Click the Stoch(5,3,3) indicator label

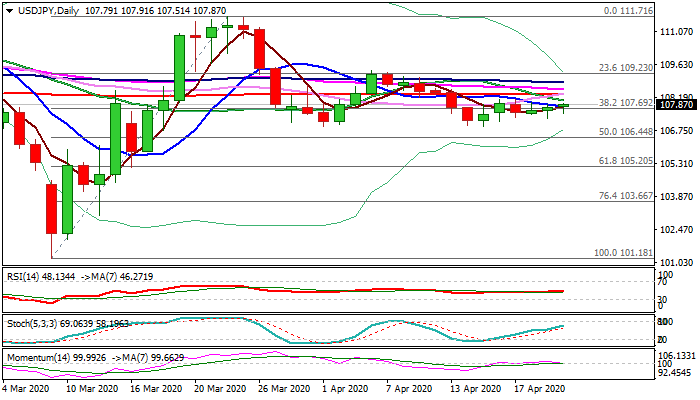32,324
